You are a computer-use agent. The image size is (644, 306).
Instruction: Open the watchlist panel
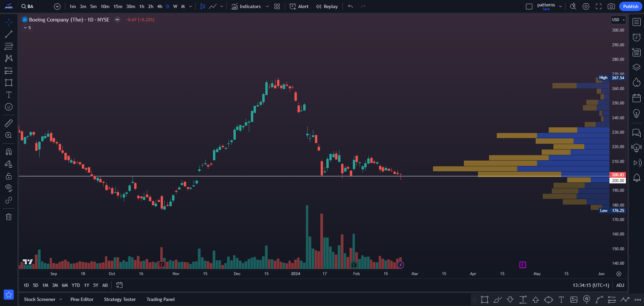637,22
